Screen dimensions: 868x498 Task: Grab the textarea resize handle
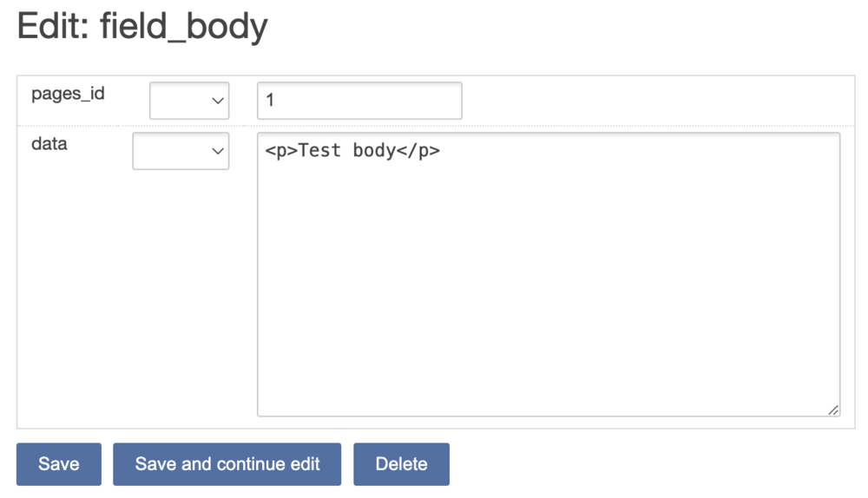832,410
